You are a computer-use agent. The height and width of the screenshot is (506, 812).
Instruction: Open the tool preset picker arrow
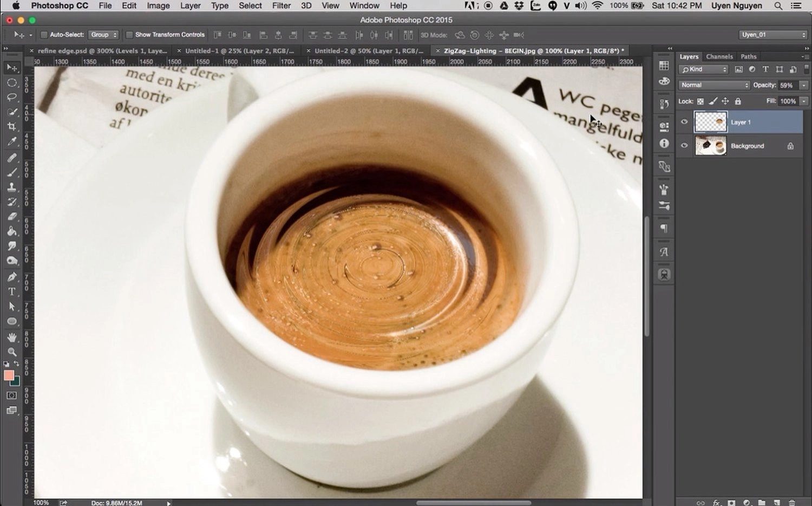click(30, 35)
